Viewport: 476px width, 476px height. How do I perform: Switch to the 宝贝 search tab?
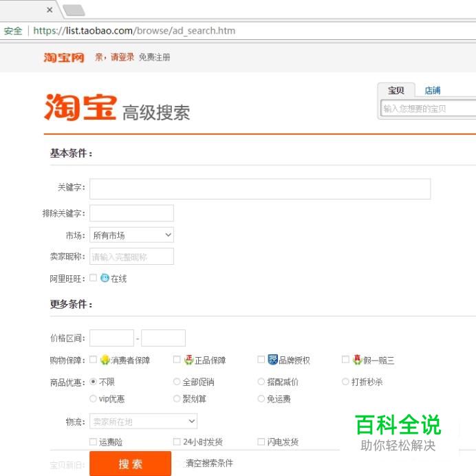pos(396,90)
